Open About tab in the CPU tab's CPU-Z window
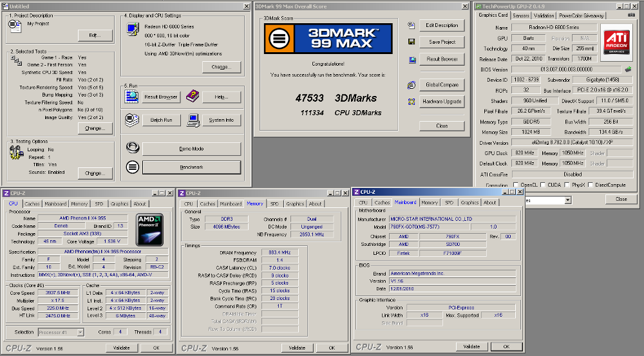 pos(140,203)
